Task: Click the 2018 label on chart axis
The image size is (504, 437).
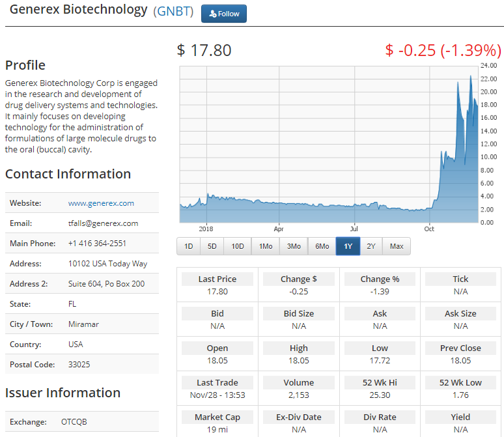Action: click(206, 229)
